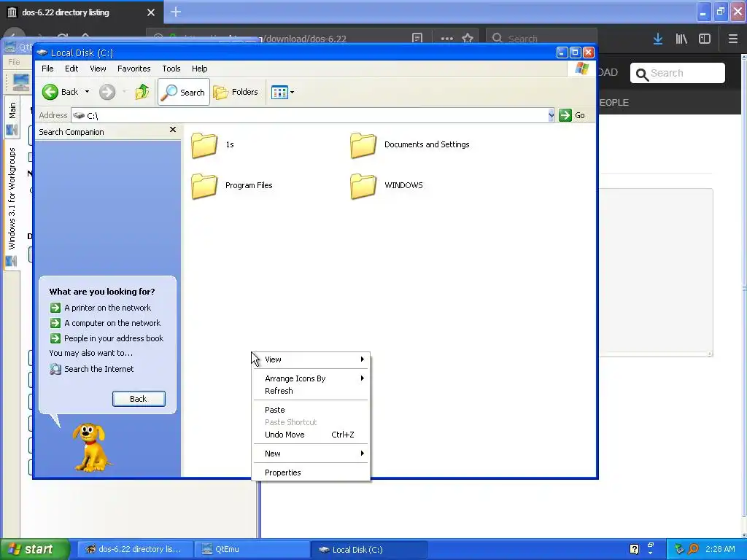This screenshot has width=747, height=560.
Task: Choose Undo Move from context menu
Action: [311, 435]
